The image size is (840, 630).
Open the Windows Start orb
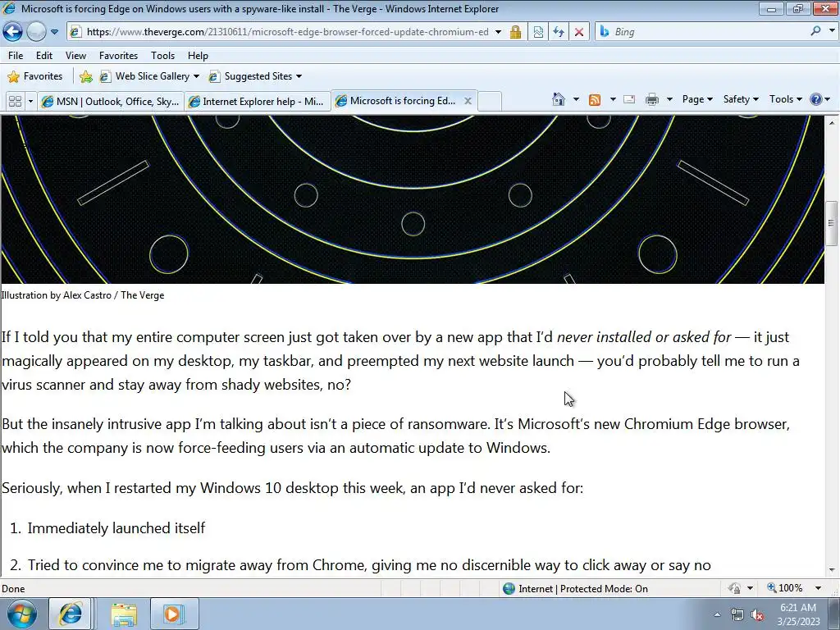[x=21, y=614]
